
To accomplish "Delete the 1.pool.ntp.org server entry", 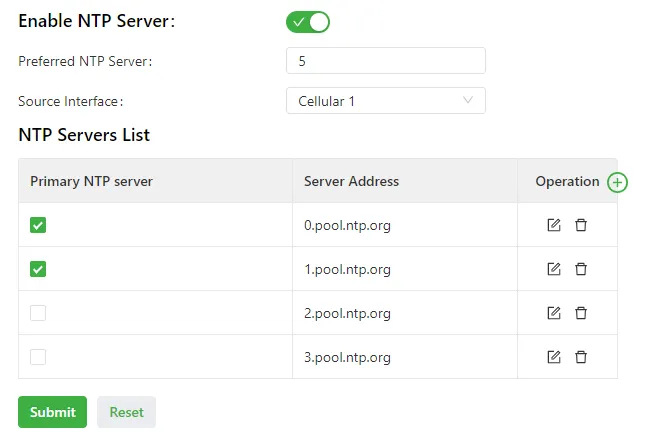I will click(x=581, y=269).
